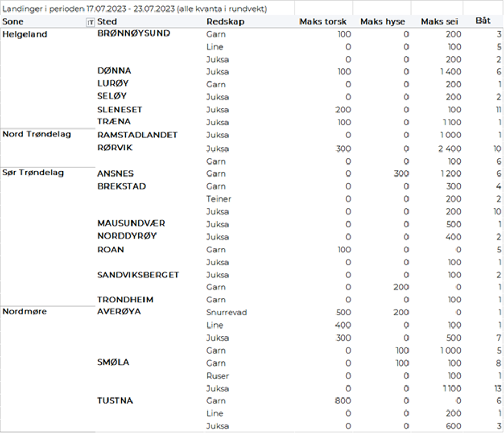Image resolution: width=504 pixels, height=433 pixels.
Task: Click the Redskap column header
Action: coord(225,21)
